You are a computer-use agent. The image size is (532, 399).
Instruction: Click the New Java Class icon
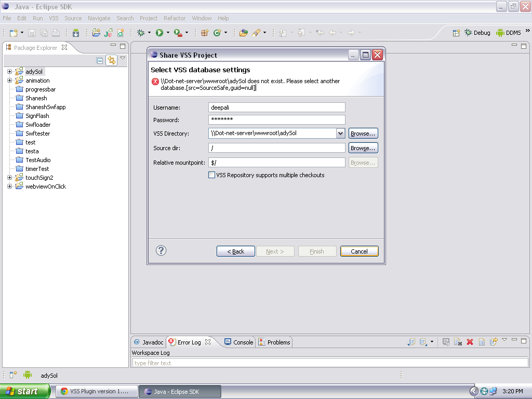(217, 33)
